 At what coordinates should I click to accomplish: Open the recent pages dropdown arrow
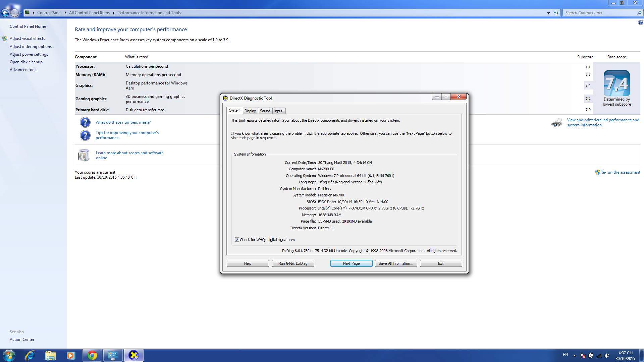coord(21,13)
